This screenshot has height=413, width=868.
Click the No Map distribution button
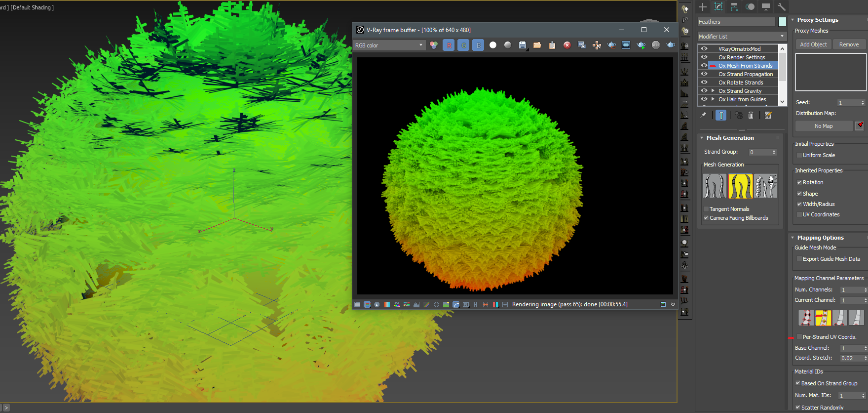(x=824, y=126)
